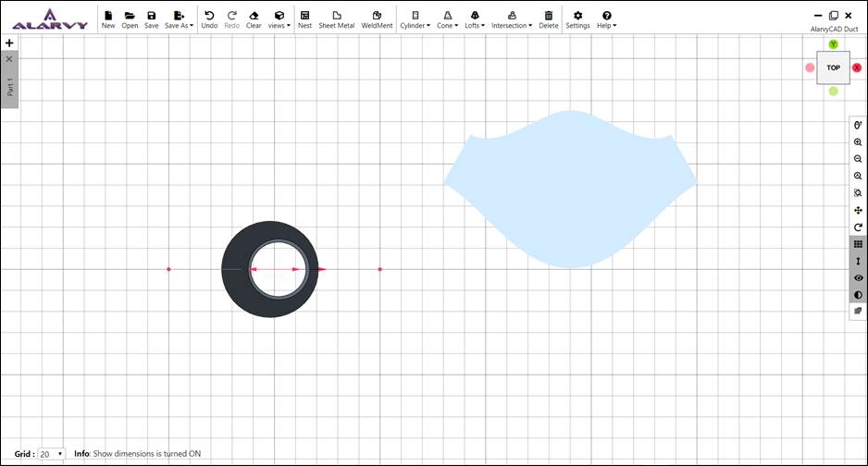This screenshot has height=466, width=868.
Task: Expand the Lofts dropdown
Action: [475, 19]
